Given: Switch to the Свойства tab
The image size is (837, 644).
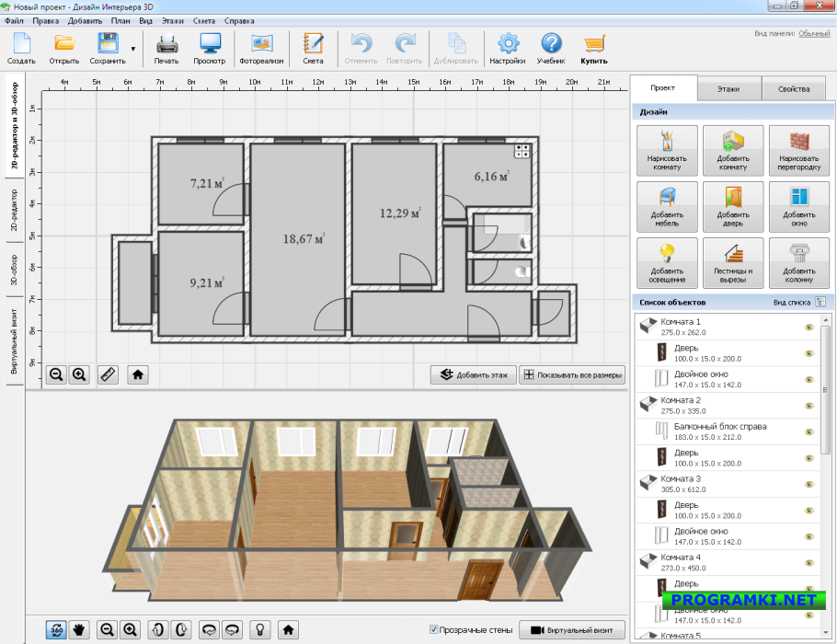Looking at the screenshot, I should click(793, 89).
